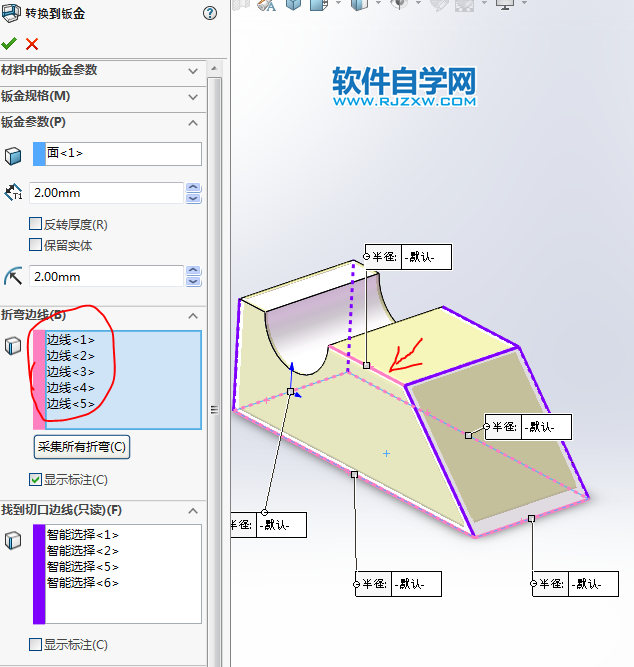Select 智能选择<2> in rip edges list

coord(83,551)
